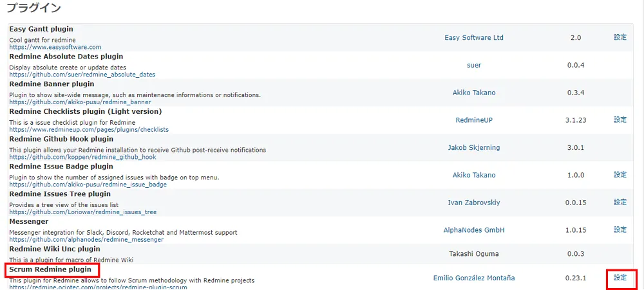Click the RedmineUP author link
The width and height of the screenshot is (644, 290).
click(x=474, y=120)
